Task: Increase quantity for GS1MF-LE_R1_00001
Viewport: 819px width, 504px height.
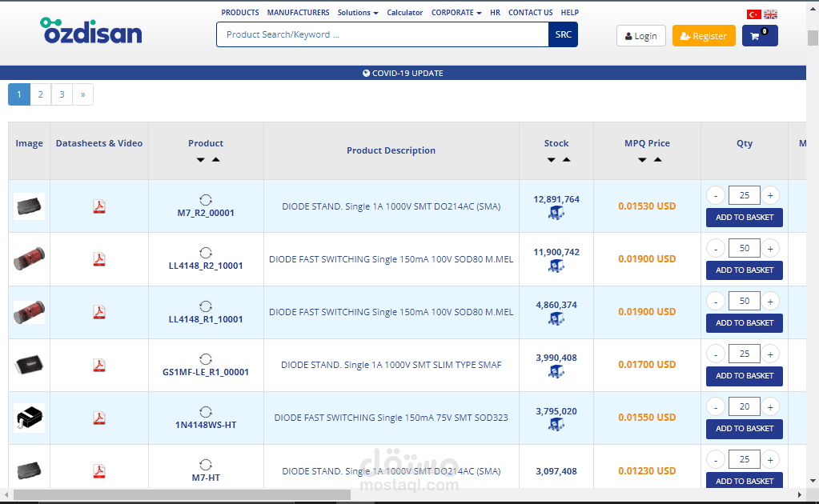Action: 770,354
